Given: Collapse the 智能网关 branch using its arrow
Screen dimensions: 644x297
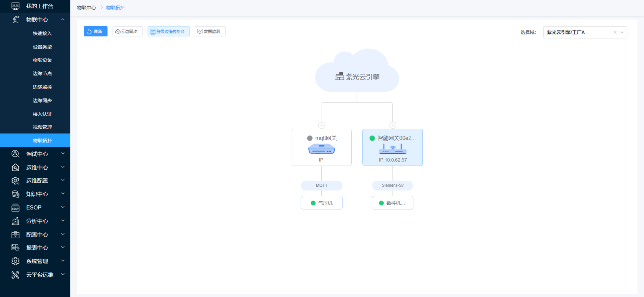Looking at the screenshot, I should tap(393, 125).
